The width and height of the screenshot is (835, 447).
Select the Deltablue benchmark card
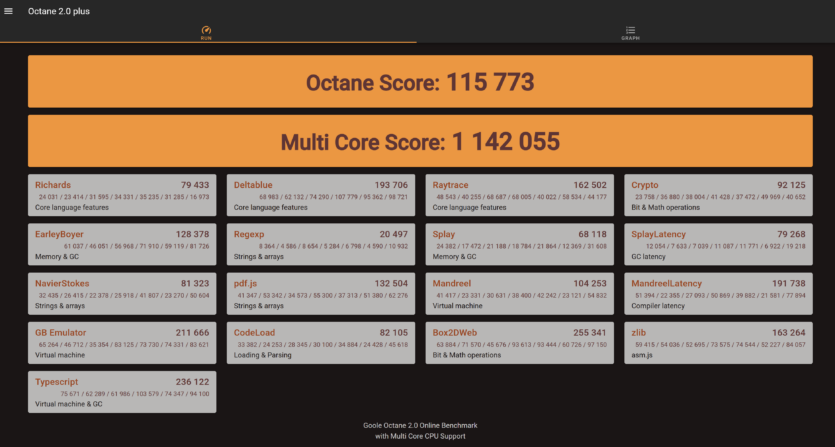[x=321, y=195]
